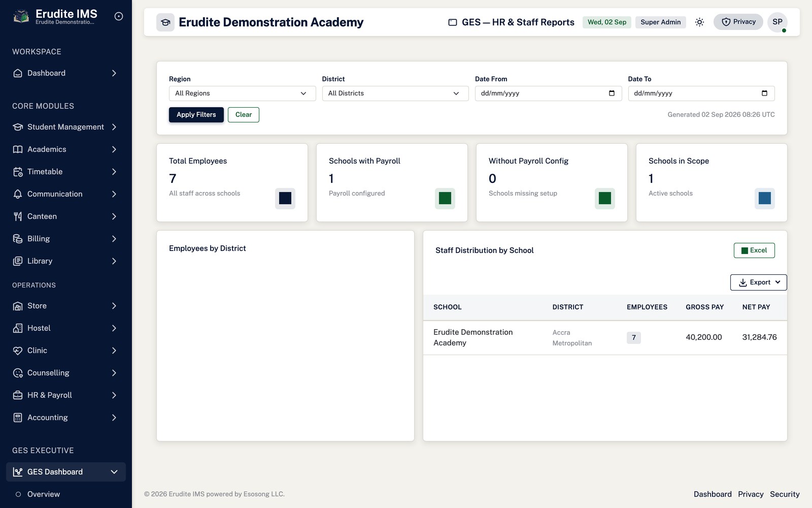
Task: Click the Schools in Scope blue square
Action: [765, 198]
